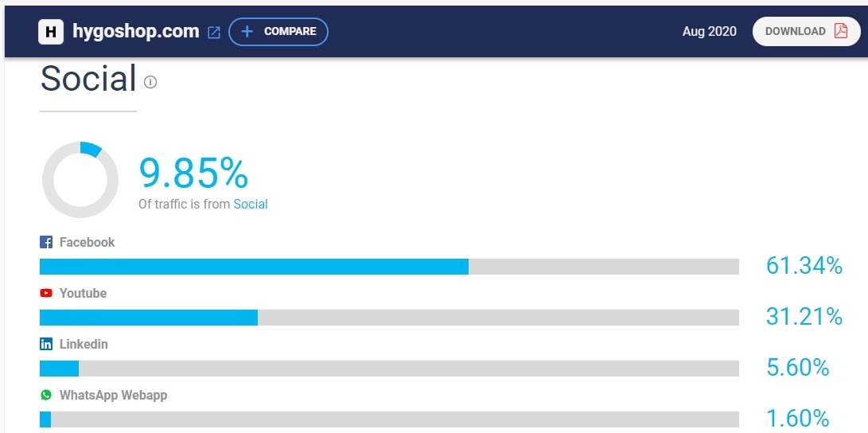Screen dimensions: 868x433
Task: Open external link icon beside hygoshop.com
Action: click(214, 33)
